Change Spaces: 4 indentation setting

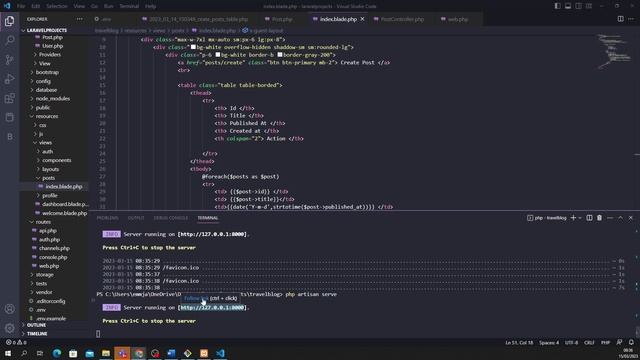pyautogui.click(x=549, y=342)
